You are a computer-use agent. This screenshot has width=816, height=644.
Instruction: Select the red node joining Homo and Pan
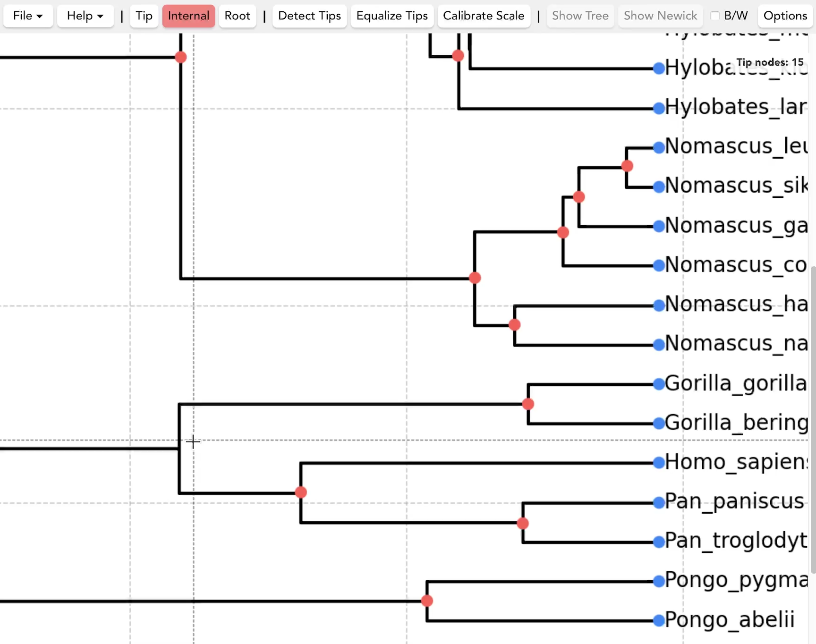[x=301, y=492]
